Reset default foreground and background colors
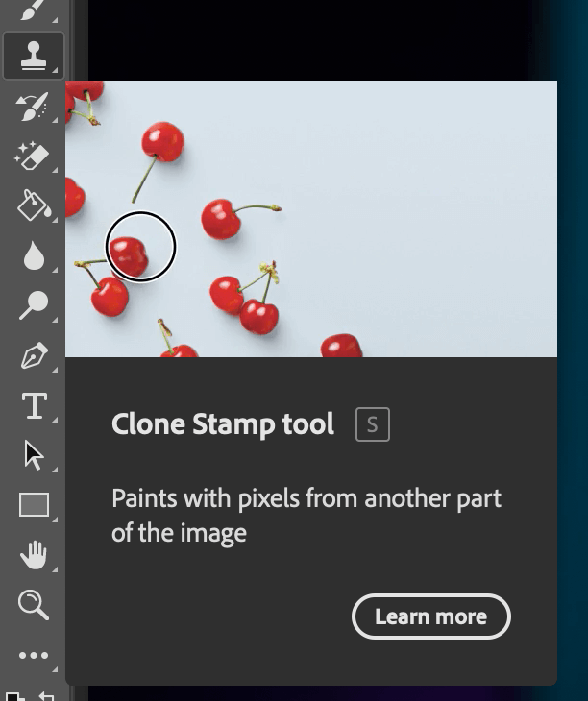This screenshot has height=701, width=588. click(x=13, y=695)
